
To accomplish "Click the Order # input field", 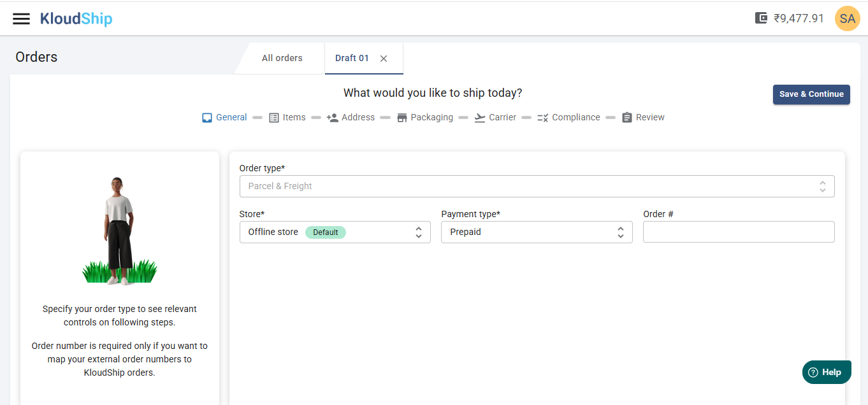I will pos(738,232).
